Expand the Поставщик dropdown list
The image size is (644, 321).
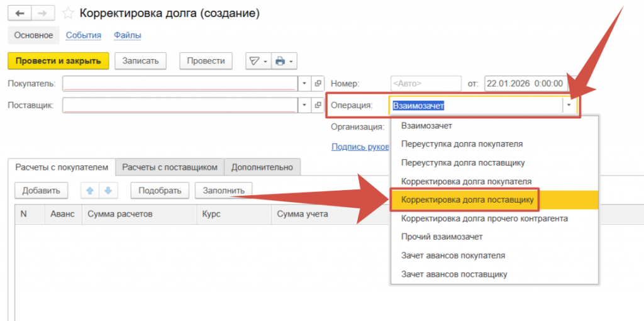(x=304, y=105)
